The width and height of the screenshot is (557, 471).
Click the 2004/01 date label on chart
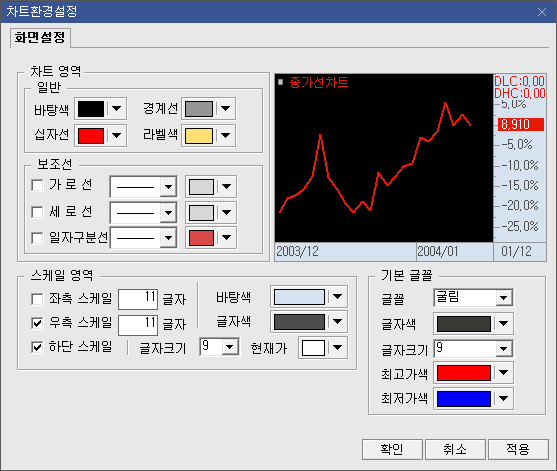(x=438, y=251)
